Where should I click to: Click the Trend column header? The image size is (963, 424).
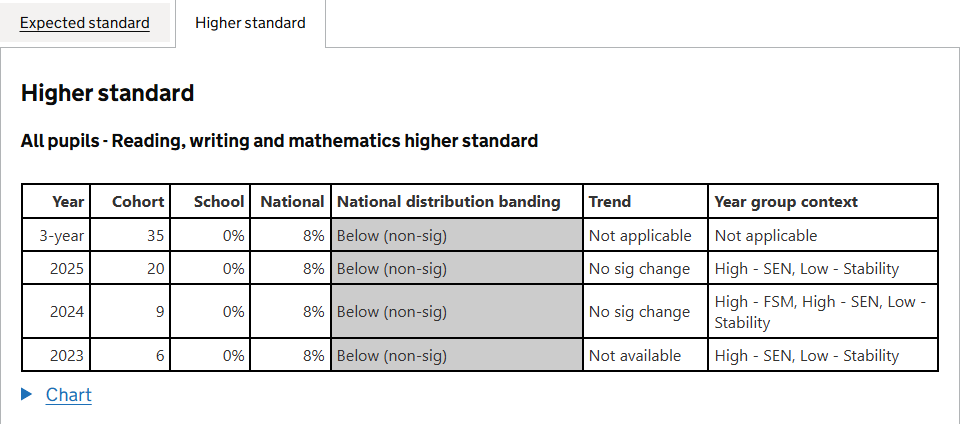pyautogui.click(x=610, y=202)
